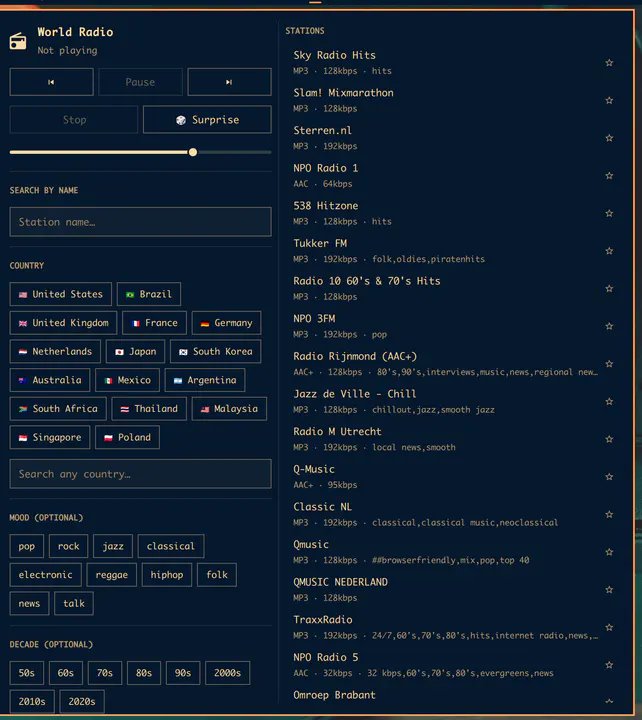This screenshot has width=642, height=720.
Task: Skip to the next station
Action: tap(229, 82)
